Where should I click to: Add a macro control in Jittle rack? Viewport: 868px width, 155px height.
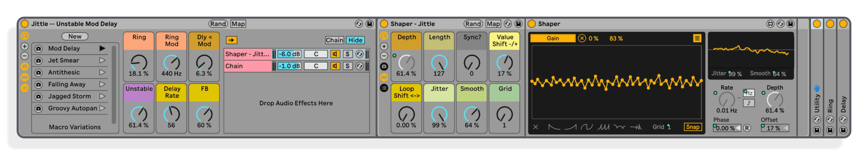25,46
